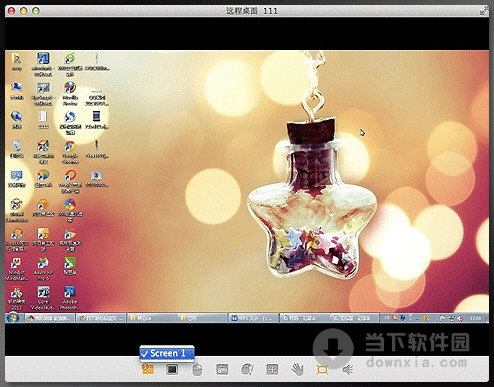This screenshot has height=387, width=494.
Task: Switch to the first folder taskbar button
Action: tap(152, 318)
